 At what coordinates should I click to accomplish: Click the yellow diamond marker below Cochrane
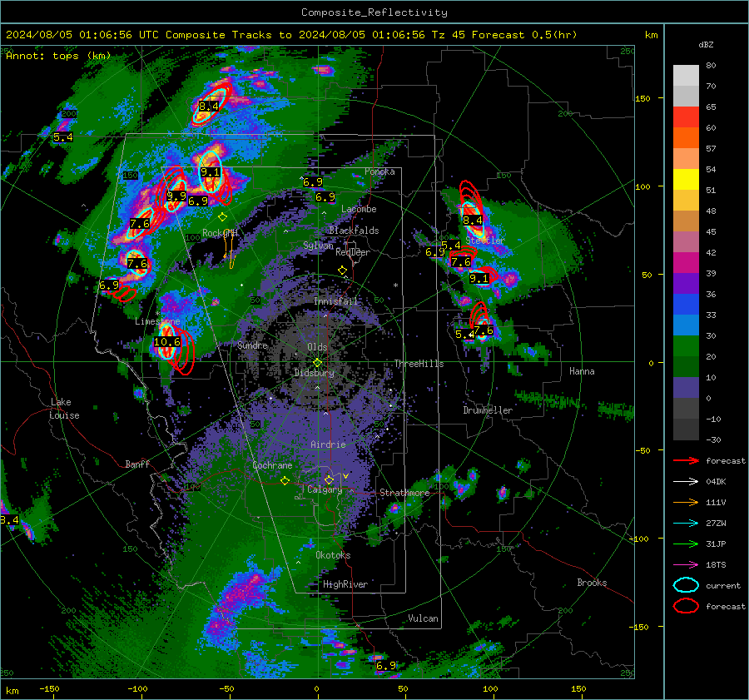285,481
